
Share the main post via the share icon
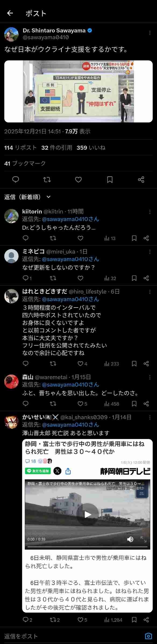141,180
